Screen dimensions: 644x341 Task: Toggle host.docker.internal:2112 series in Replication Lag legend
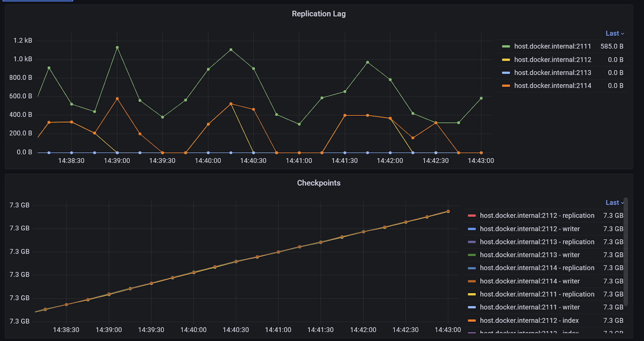[553, 60]
